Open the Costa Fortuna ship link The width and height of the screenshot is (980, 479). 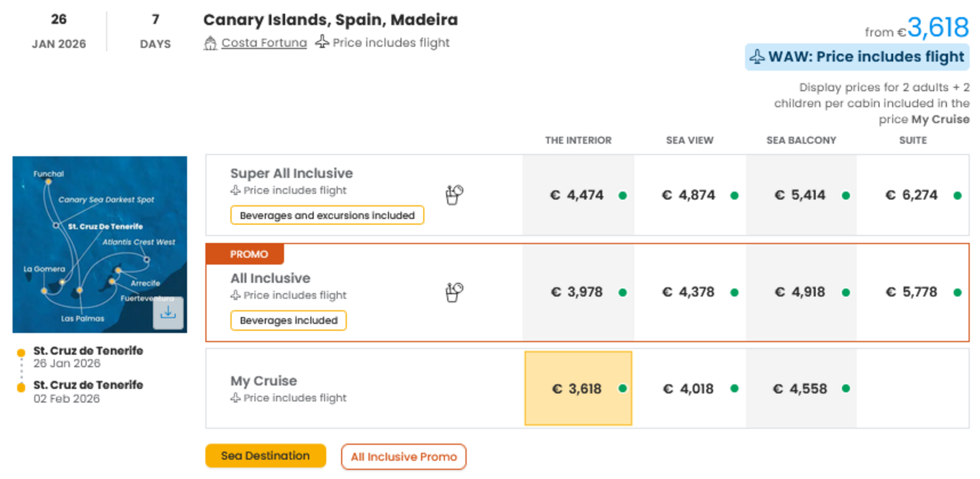coord(264,43)
